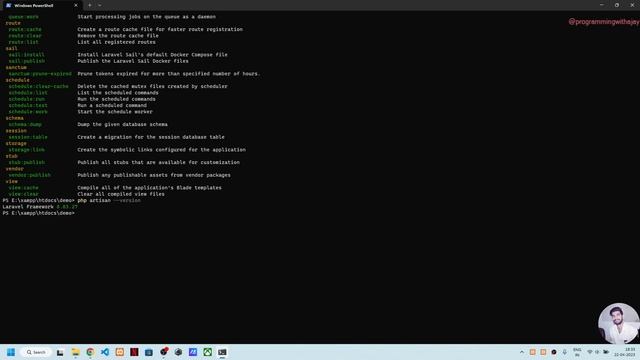Open a new terminal tab
640x360 pixels.
click(x=90, y=6)
